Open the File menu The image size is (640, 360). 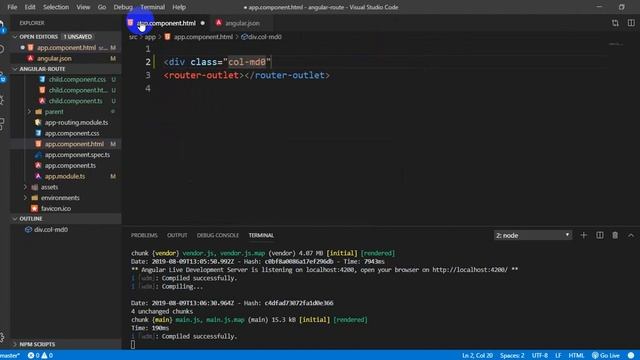[x=12, y=7]
